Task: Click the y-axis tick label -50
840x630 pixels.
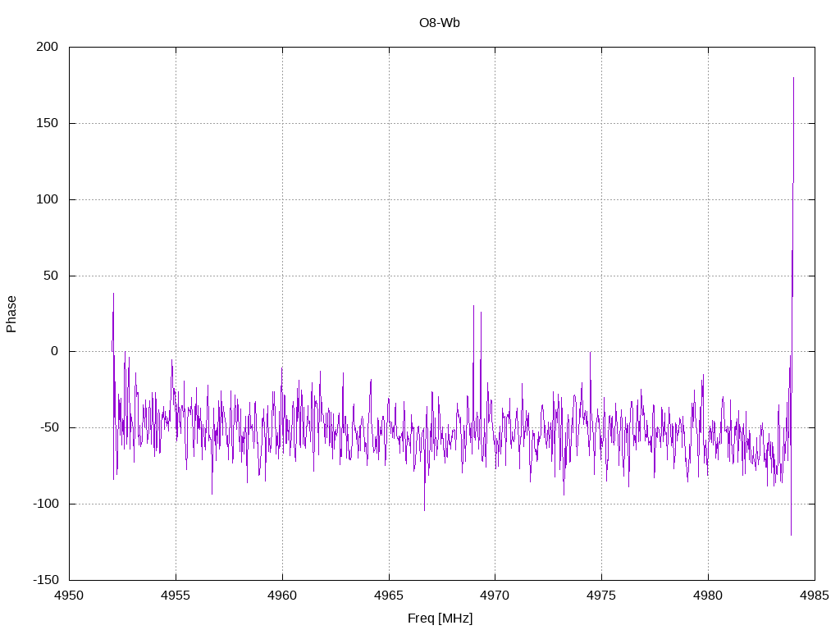Action: tap(49, 427)
